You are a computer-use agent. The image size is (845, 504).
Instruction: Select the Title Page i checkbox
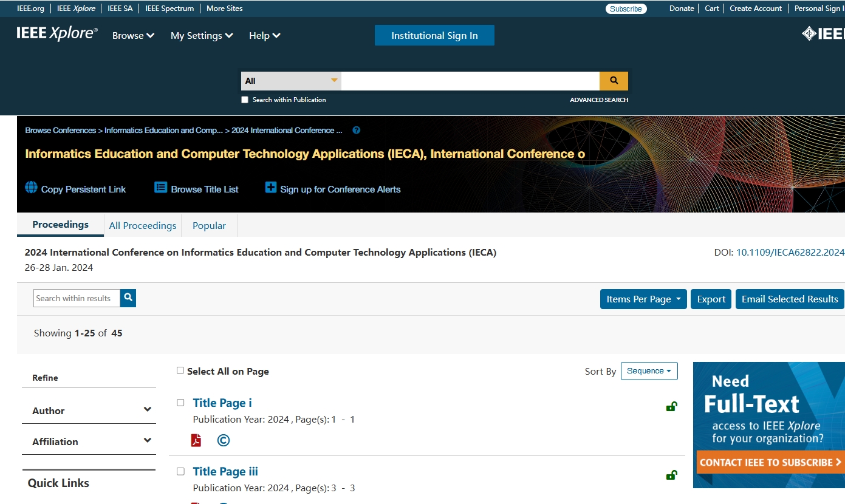coord(180,403)
